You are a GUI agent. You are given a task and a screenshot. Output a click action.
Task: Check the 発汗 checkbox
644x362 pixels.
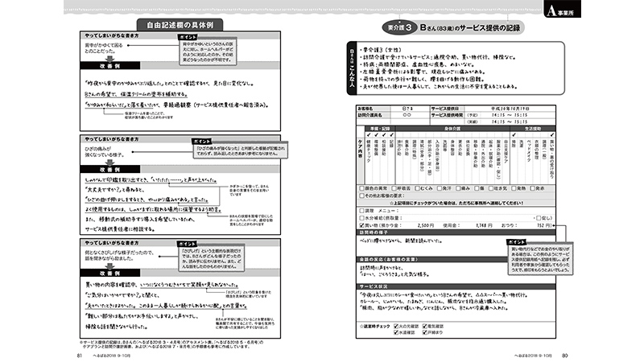point(439,188)
